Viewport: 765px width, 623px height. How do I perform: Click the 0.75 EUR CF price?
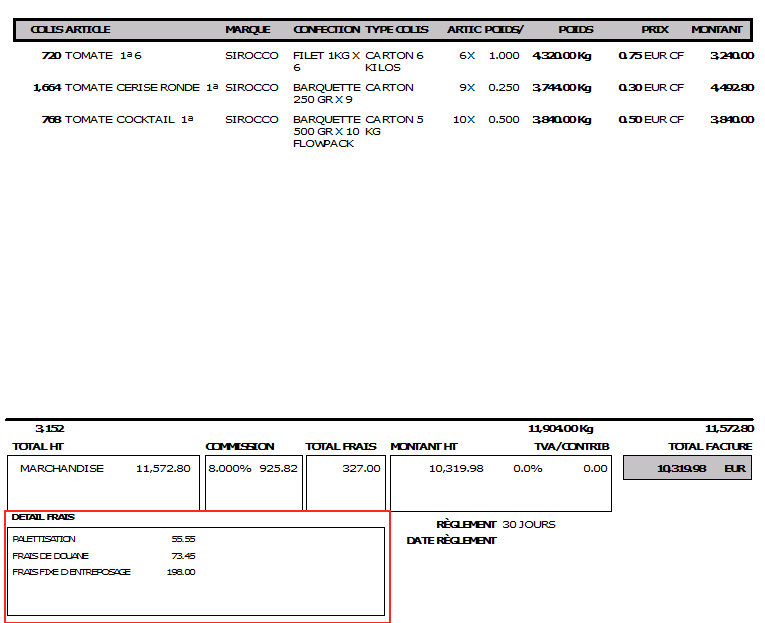(651, 56)
